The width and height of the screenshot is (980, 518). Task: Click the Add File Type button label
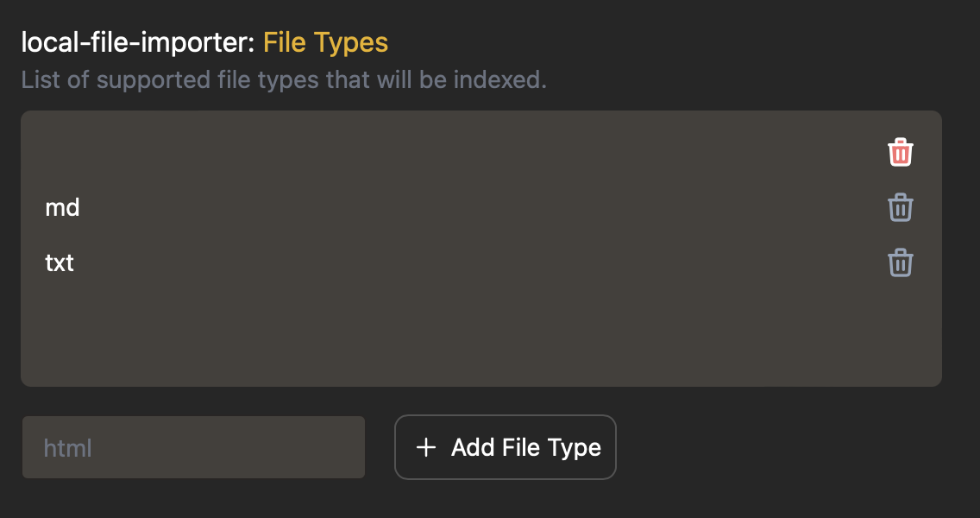click(x=525, y=447)
